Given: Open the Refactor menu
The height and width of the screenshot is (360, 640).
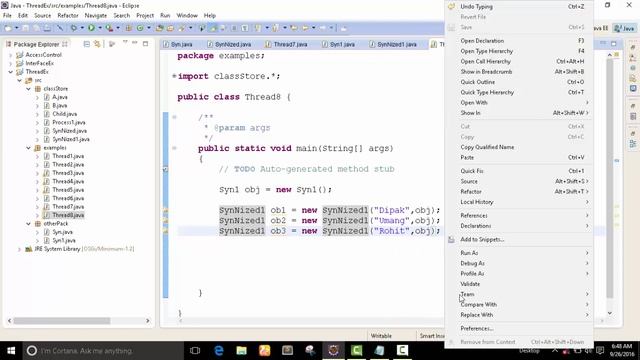Looking at the screenshot, I should click(x=68, y=16).
